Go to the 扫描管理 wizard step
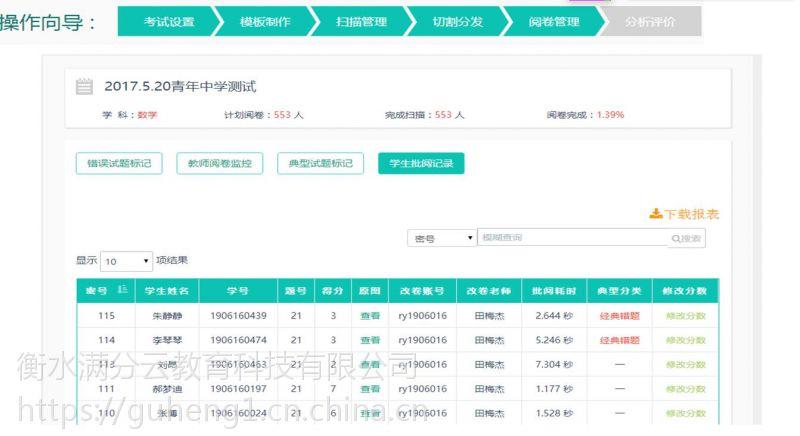 (361, 22)
